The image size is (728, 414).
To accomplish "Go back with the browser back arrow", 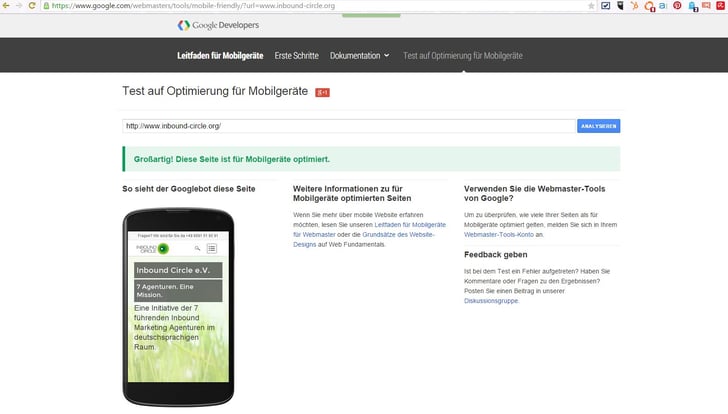I will (6, 6).
